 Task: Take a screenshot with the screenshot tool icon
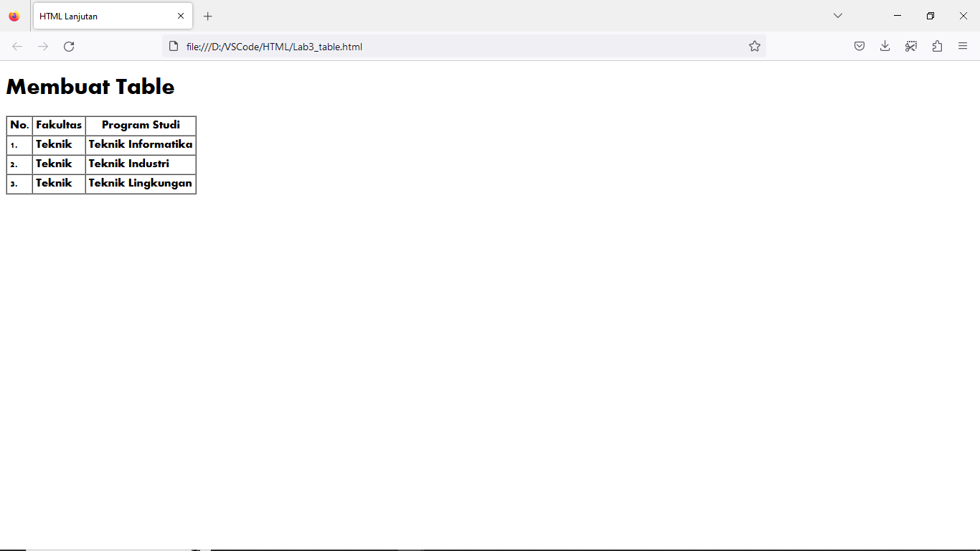(910, 46)
